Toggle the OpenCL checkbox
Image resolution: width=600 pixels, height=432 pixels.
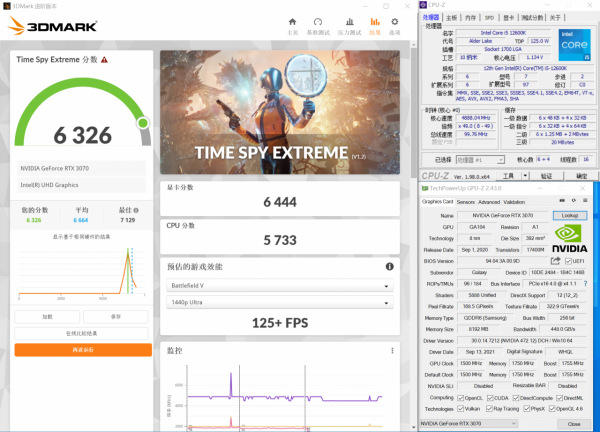click(461, 398)
